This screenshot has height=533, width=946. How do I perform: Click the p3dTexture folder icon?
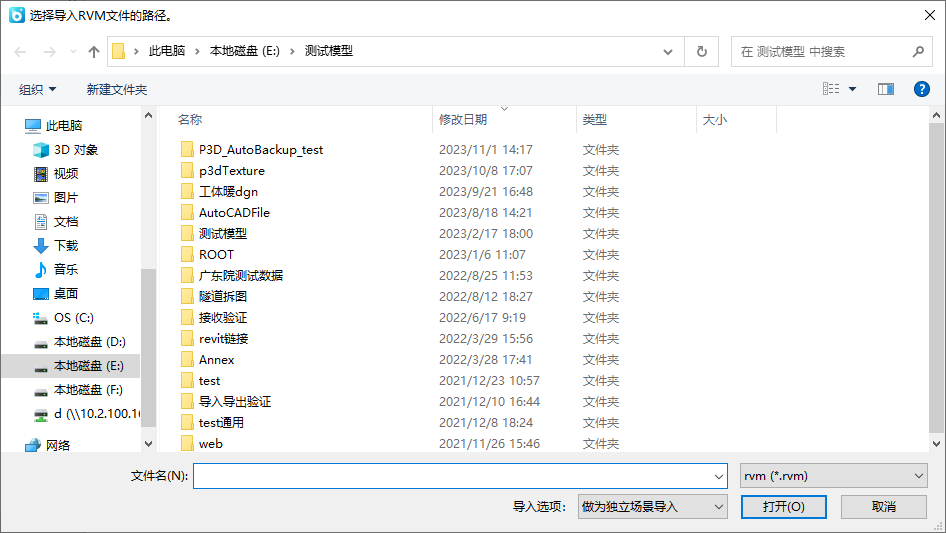[x=187, y=170]
